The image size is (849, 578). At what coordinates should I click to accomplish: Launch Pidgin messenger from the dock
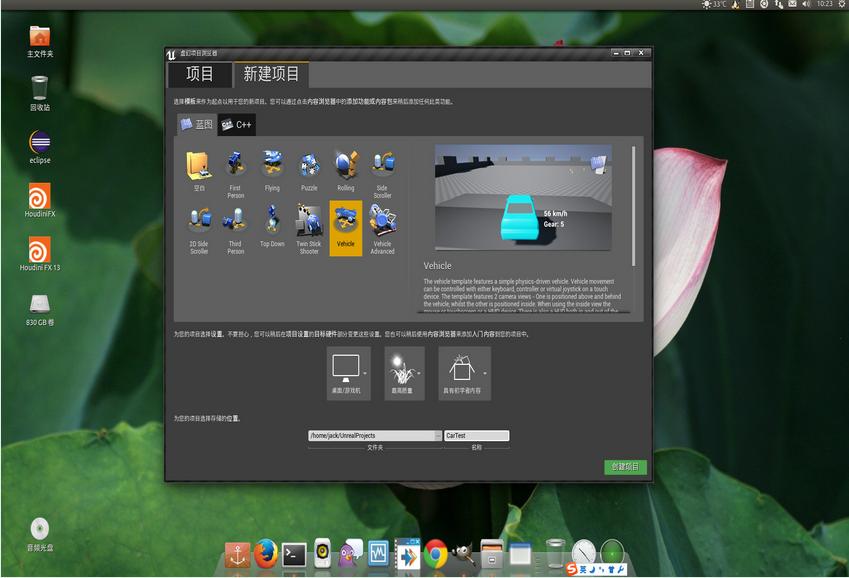[x=350, y=554]
